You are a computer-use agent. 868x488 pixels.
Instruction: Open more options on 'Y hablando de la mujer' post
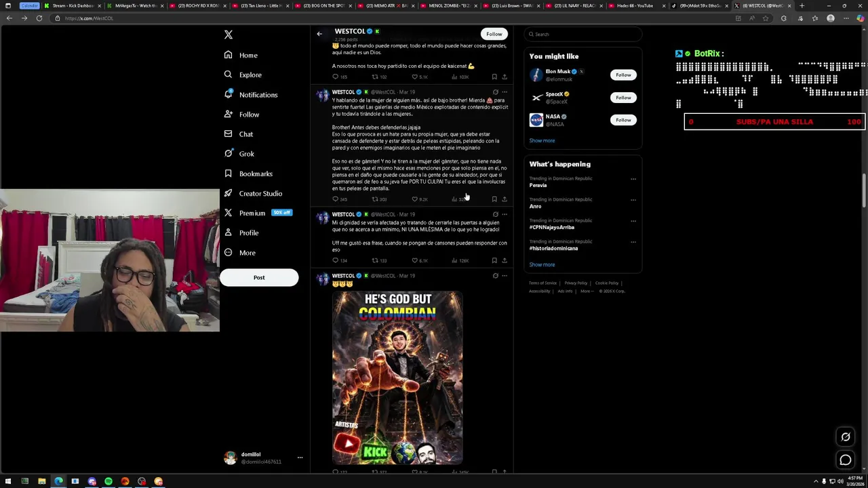click(x=504, y=92)
